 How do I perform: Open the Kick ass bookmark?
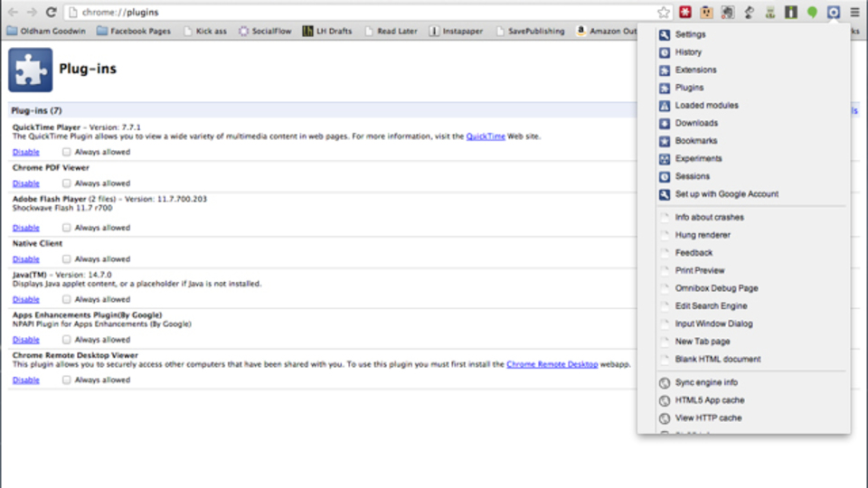pyautogui.click(x=205, y=31)
